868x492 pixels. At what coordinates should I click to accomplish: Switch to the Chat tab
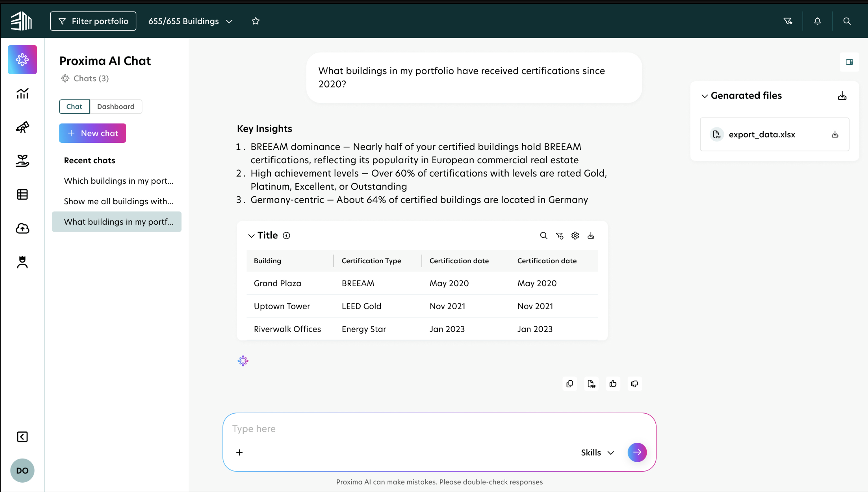click(74, 106)
